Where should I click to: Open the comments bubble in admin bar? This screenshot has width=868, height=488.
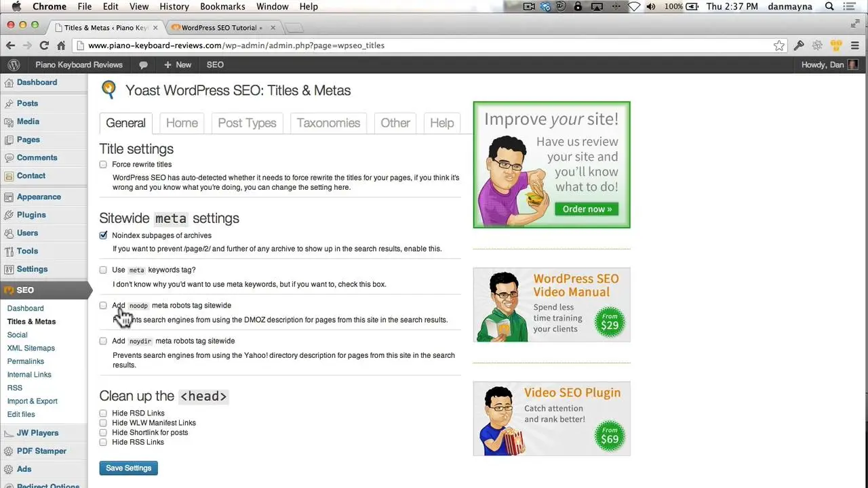point(143,65)
